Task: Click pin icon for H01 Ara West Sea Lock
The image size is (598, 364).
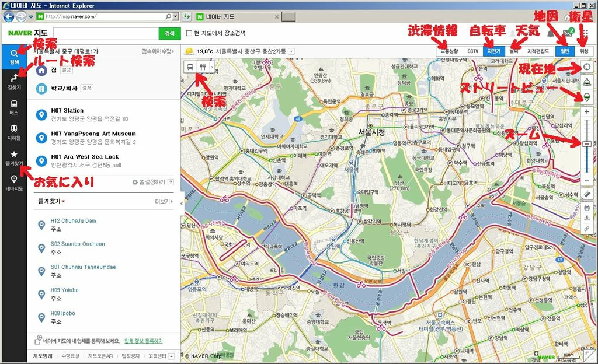Action: (41, 160)
